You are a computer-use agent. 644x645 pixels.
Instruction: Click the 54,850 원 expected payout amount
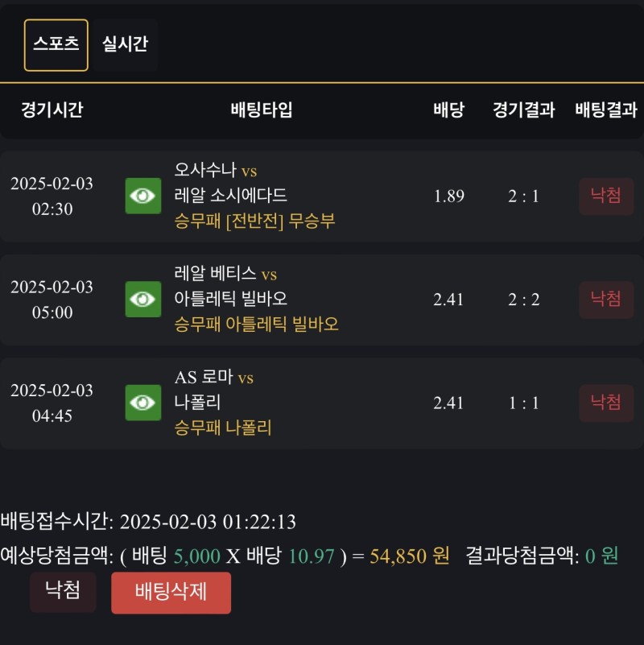(x=409, y=556)
